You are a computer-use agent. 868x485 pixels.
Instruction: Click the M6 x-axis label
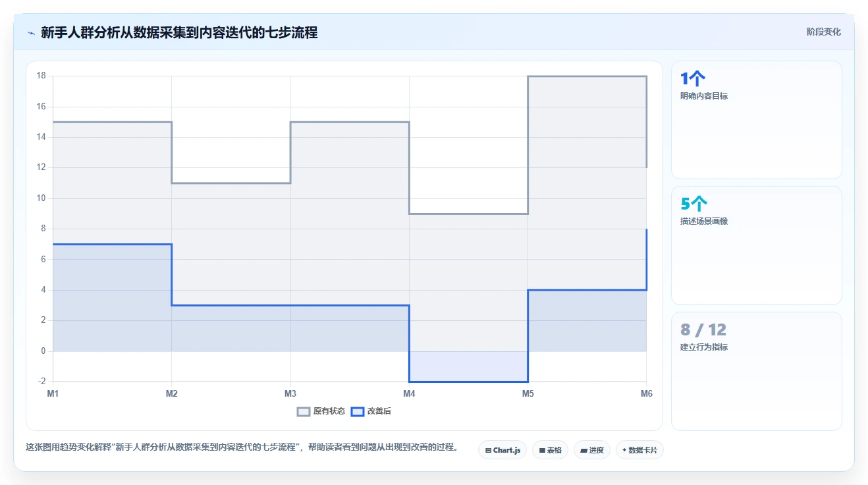tap(646, 393)
